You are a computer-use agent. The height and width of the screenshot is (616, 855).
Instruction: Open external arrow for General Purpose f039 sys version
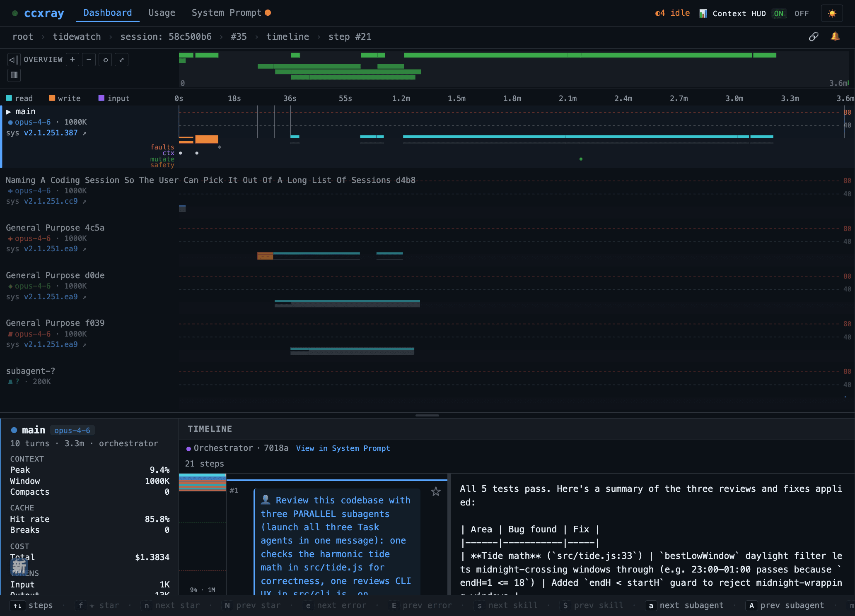point(85,345)
